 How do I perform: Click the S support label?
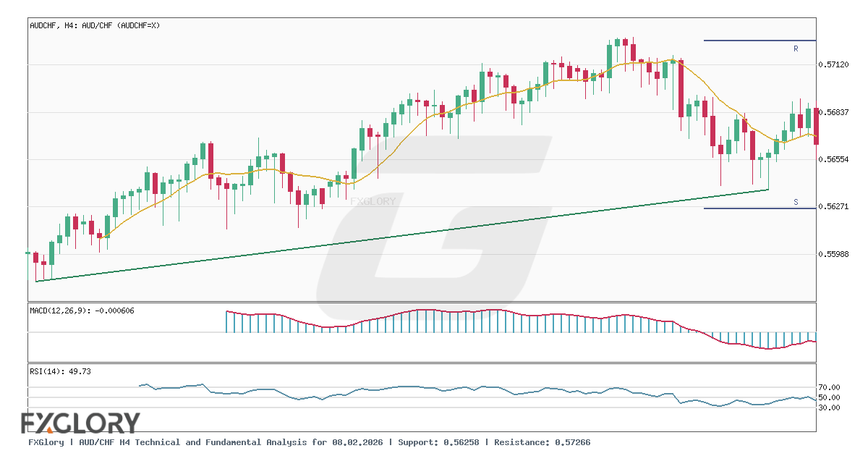(x=796, y=202)
